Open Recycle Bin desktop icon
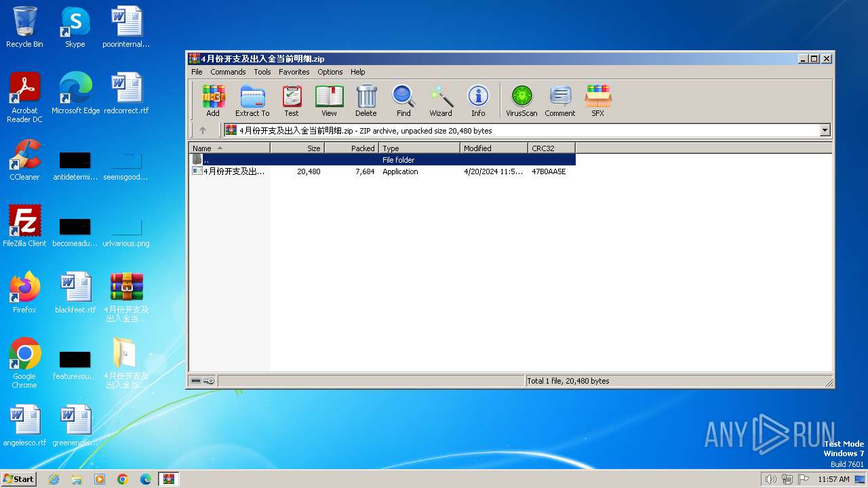Viewport: 868px width, 488px height. tap(24, 27)
